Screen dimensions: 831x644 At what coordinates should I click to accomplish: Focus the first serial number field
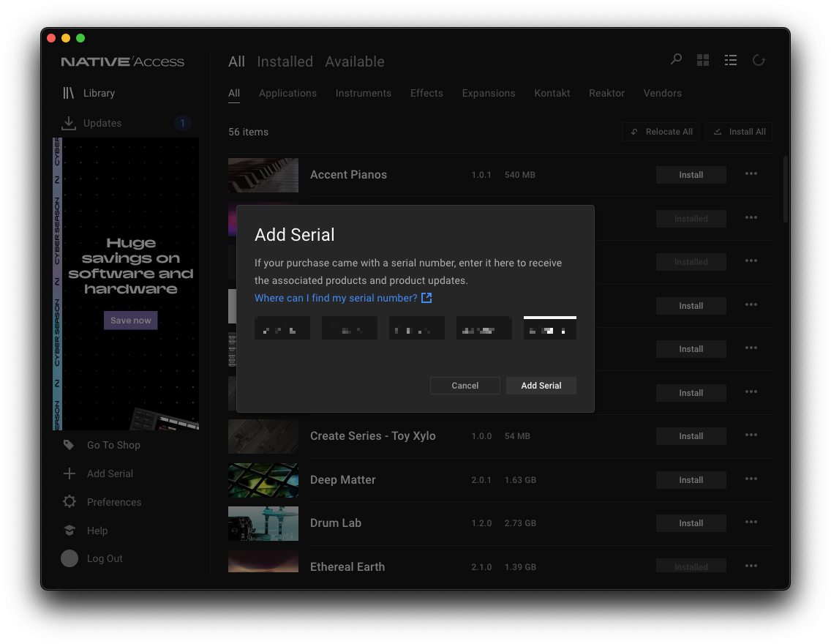click(282, 328)
